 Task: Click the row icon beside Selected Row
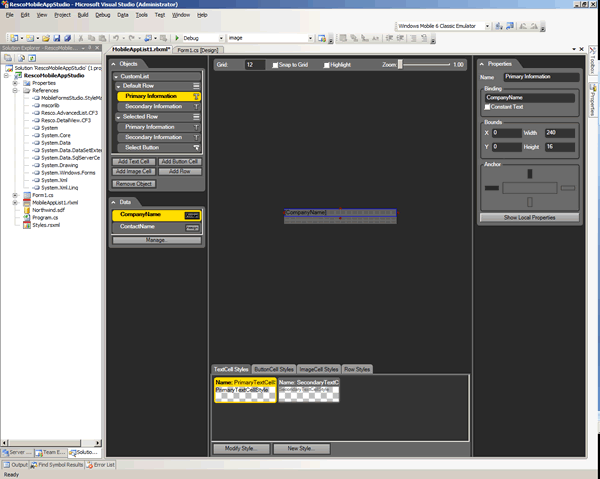196,117
